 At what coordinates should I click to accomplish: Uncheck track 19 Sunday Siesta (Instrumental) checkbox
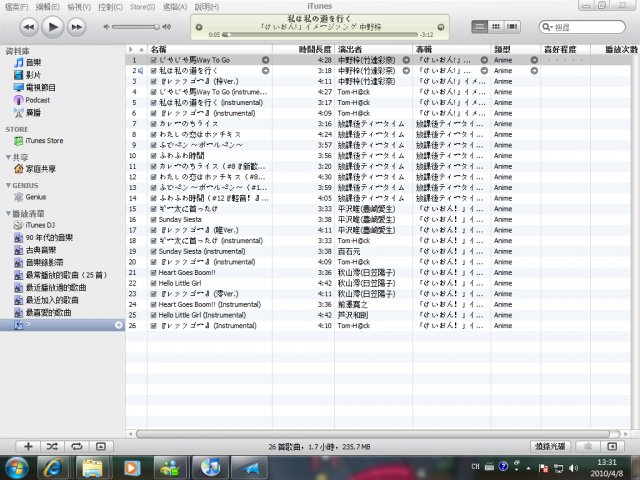pos(153,251)
